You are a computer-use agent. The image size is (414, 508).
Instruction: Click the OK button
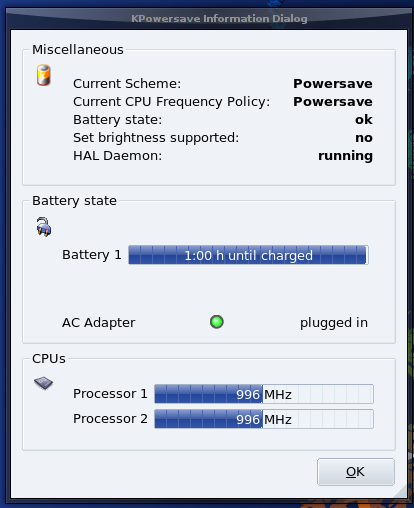tap(356, 472)
